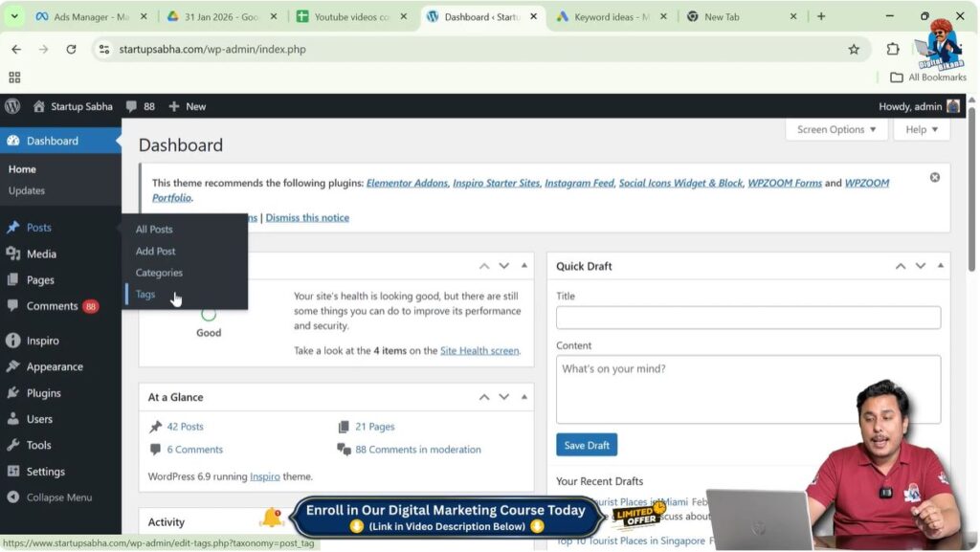Click the WordPress logo in the admin bar

[12, 106]
